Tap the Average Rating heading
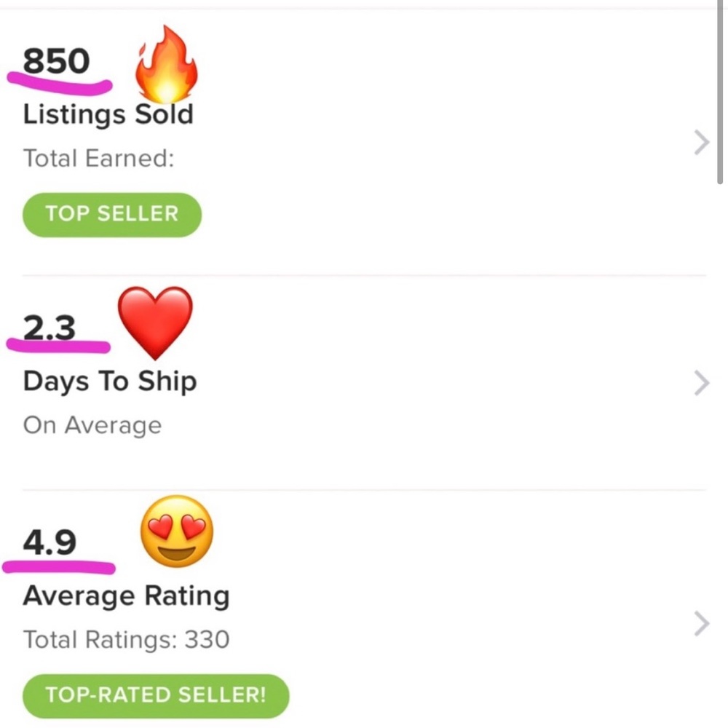728x728 pixels. [x=126, y=596]
